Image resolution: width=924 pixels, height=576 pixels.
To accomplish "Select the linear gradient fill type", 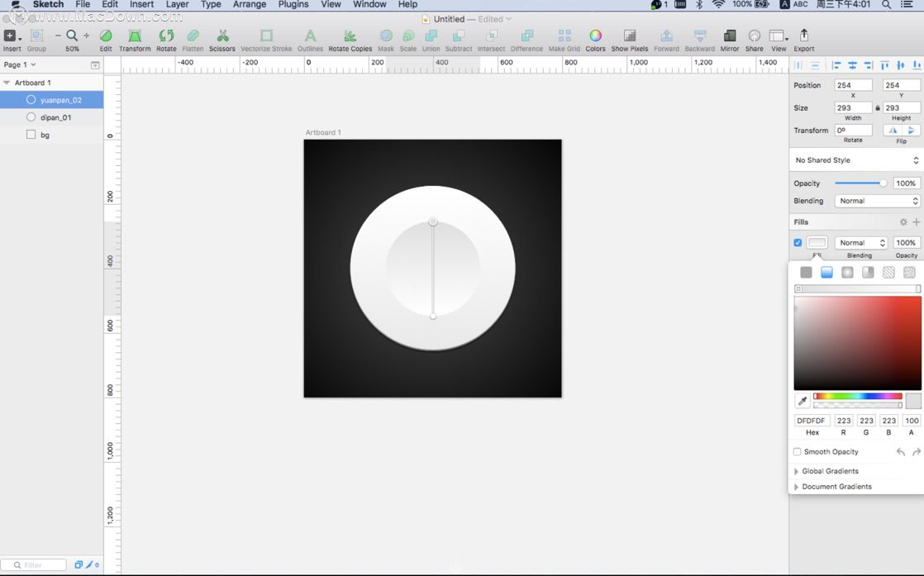I will click(826, 272).
